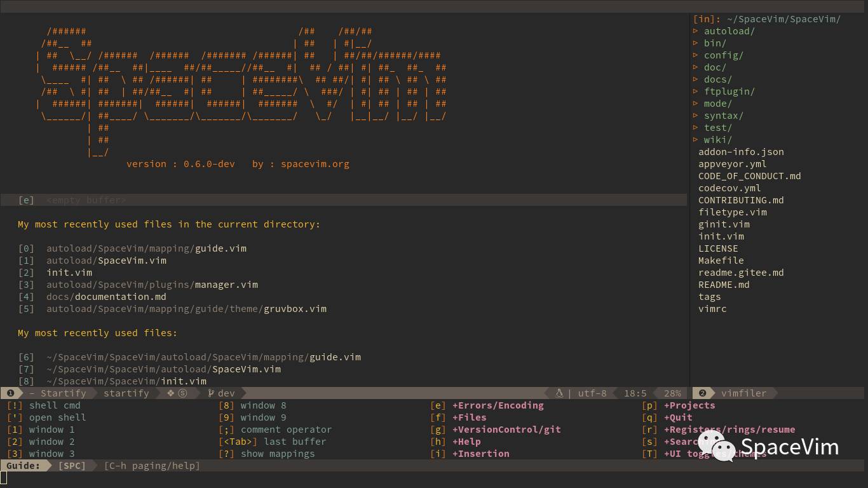Click the '[in]: ~/SpaceVim/SpaceVim/' path header

tap(767, 19)
